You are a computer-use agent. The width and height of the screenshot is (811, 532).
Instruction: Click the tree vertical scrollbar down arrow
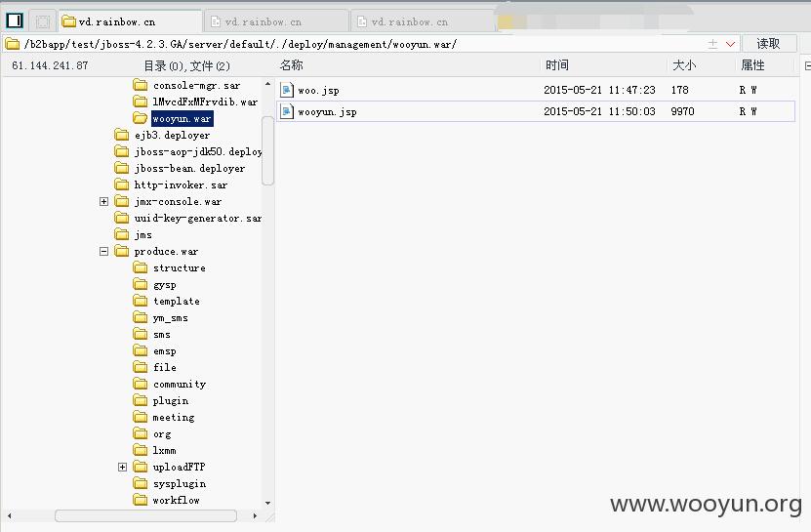pos(268,503)
